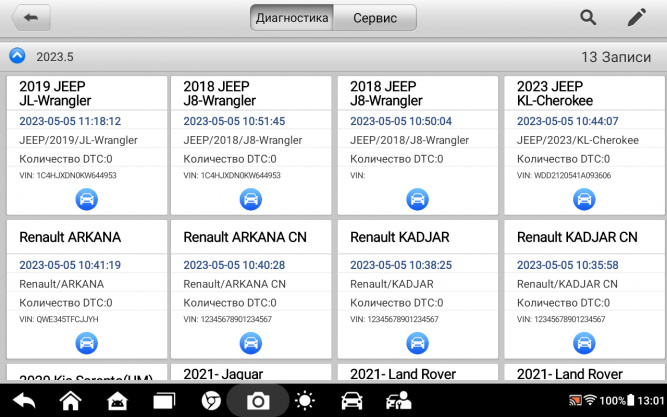Collapse the 2023.5 records group
The height and width of the screenshot is (417, 667).
(17, 56)
